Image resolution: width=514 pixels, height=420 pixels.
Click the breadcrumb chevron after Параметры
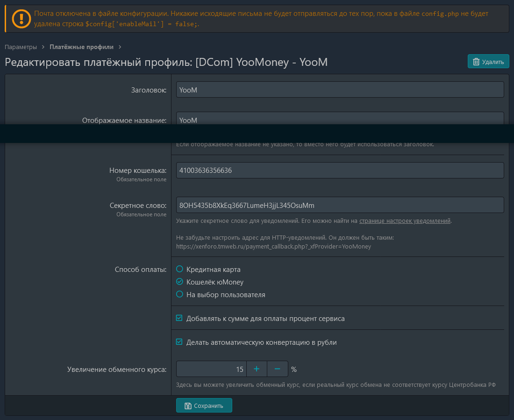(43, 47)
